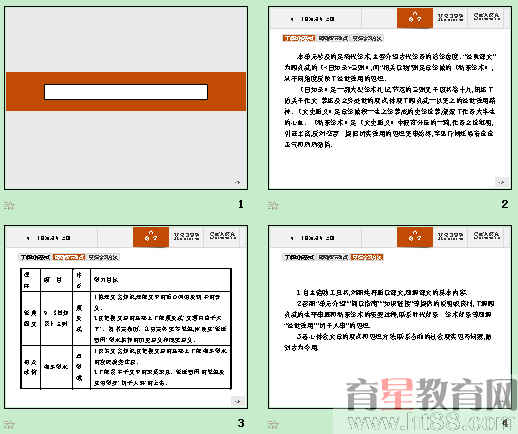The height and width of the screenshot is (434, 518).
Task: Click the animation star icon below slide 2
Action: [273, 205]
